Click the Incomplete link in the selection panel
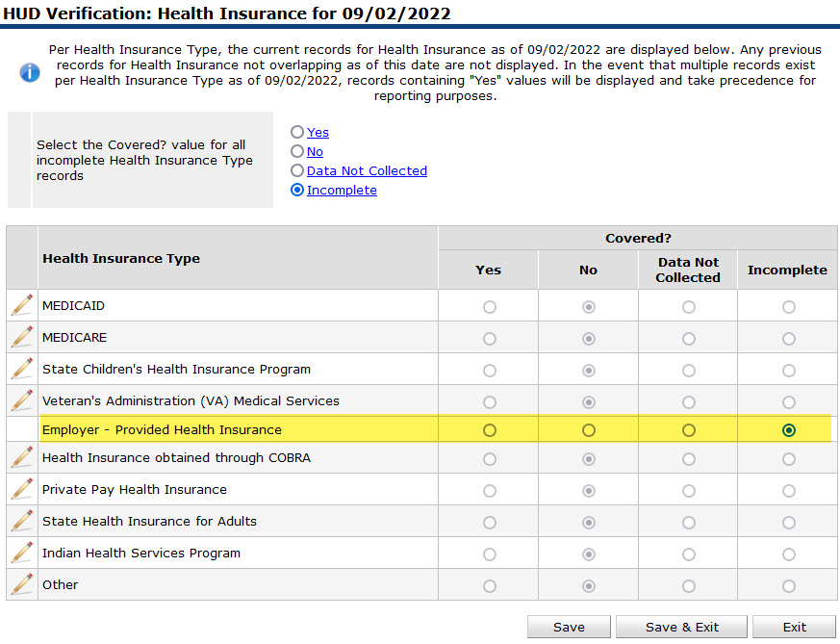The image size is (840, 644). (342, 190)
